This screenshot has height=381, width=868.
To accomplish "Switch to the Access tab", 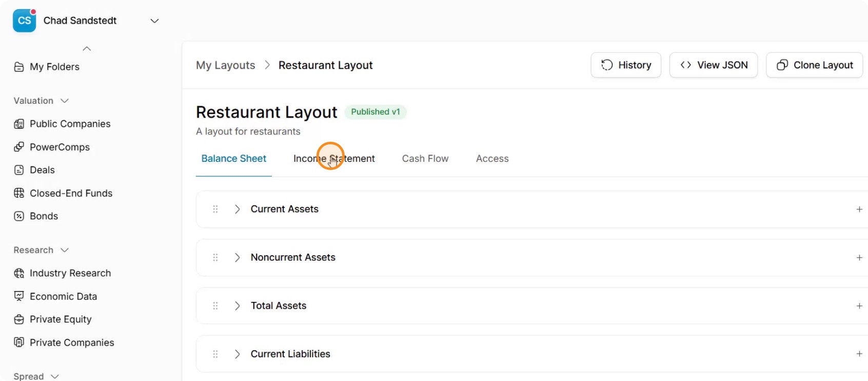I will (492, 159).
